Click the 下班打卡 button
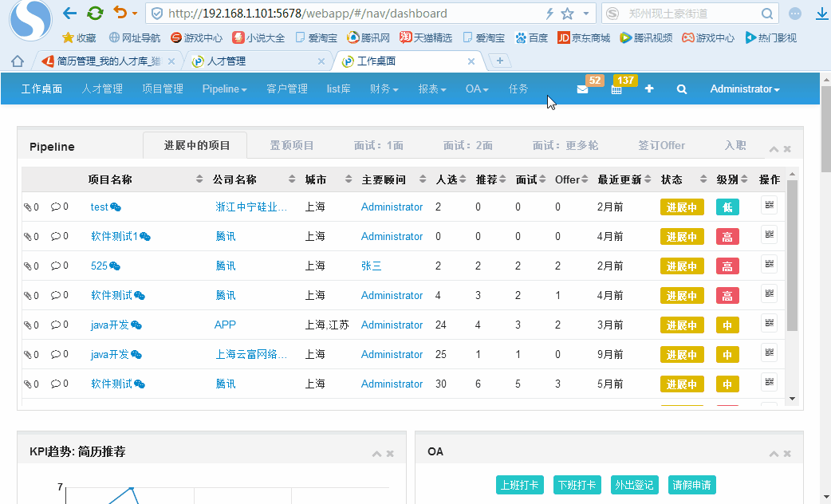Screen dimensions: 831x504 pyautogui.click(x=577, y=485)
